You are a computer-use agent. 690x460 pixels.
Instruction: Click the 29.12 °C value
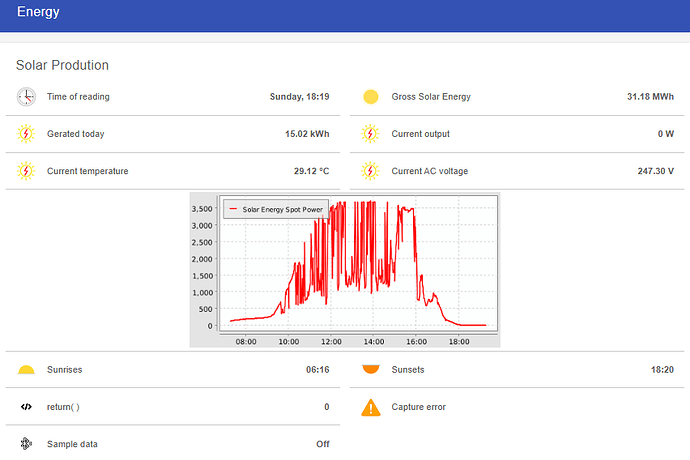pos(312,171)
